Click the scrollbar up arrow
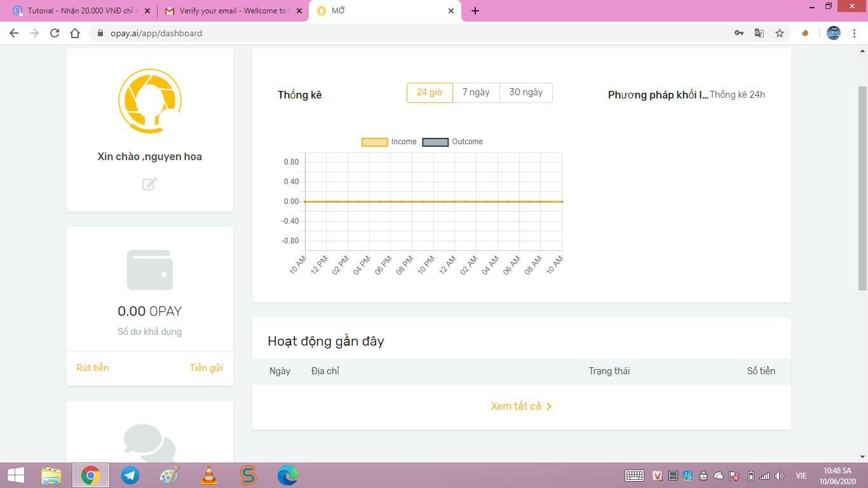Screen dimensions: 868x488 pyautogui.click(x=863, y=50)
